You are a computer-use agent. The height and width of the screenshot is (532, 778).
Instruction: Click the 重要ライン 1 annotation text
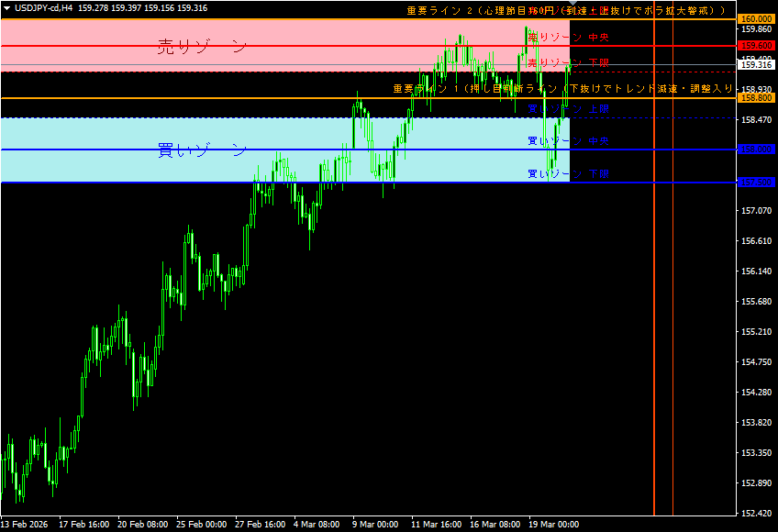click(561, 89)
